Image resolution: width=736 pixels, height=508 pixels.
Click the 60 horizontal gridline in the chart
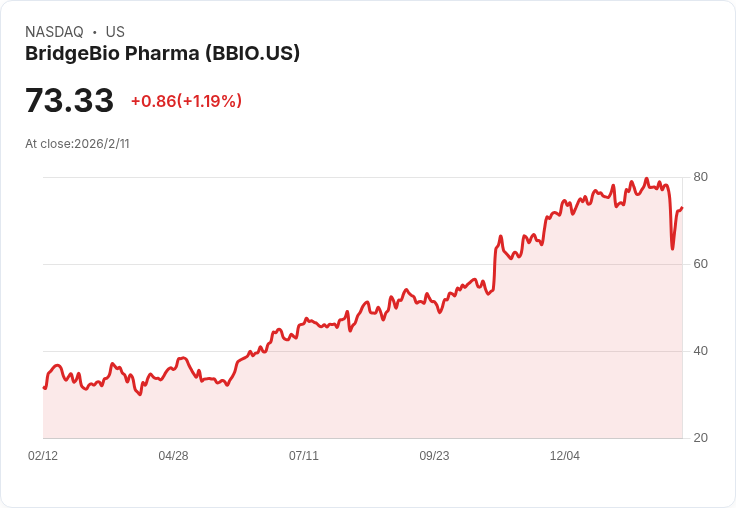pyautogui.click(x=300, y=264)
